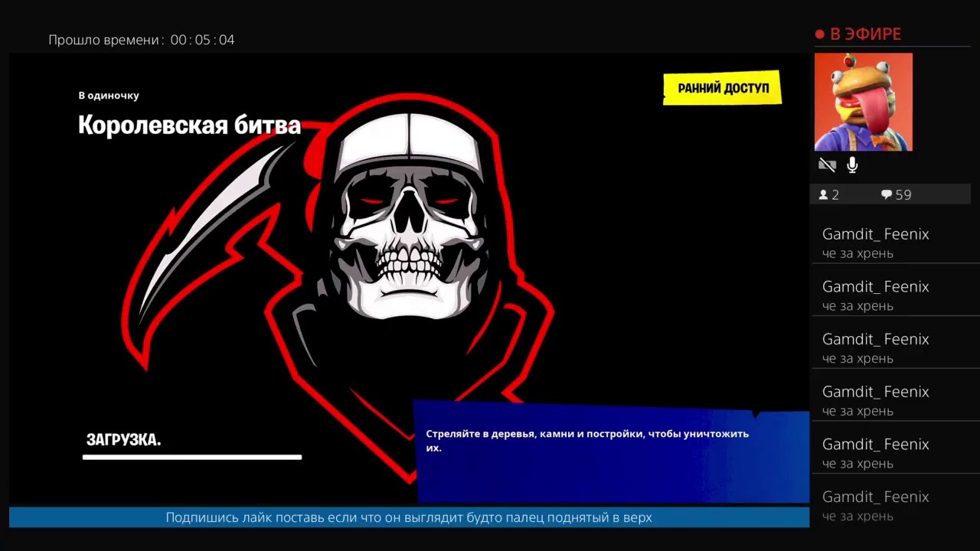Click the В ЭФИРЕ live label
Image resolution: width=980 pixels, height=551 pixels.
click(x=865, y=34)
